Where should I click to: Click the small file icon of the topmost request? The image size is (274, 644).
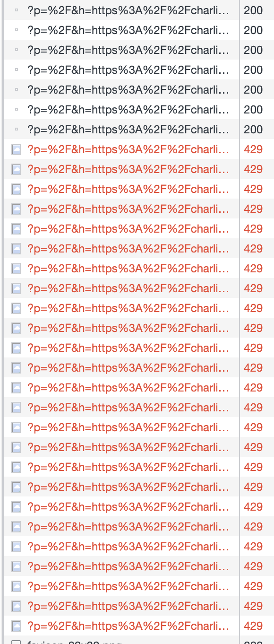[x=17, y=10]
